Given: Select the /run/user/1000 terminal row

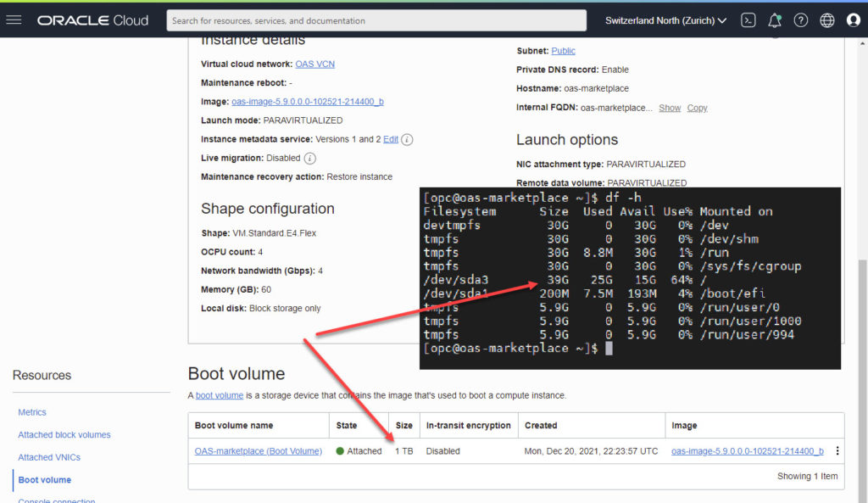Looking at the screenshot, I should [x=612, y=321].
